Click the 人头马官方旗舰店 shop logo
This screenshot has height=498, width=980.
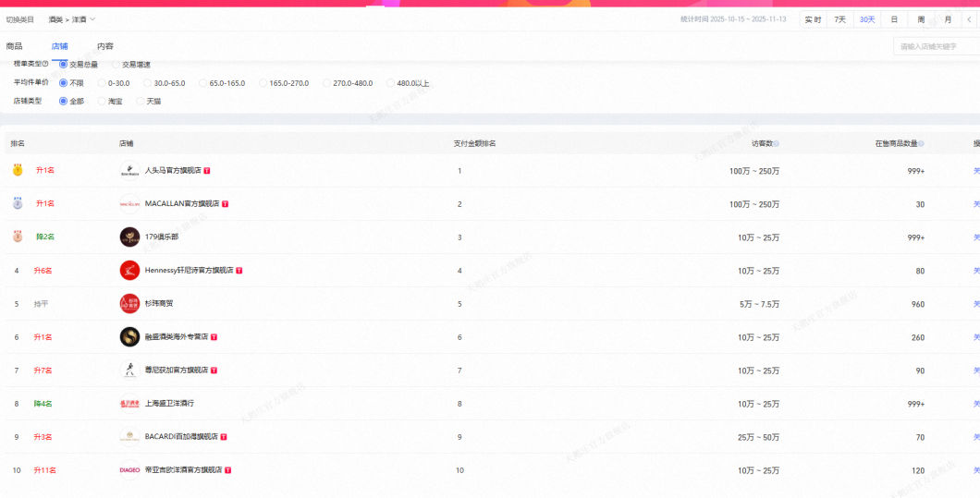tap(129, 171)
